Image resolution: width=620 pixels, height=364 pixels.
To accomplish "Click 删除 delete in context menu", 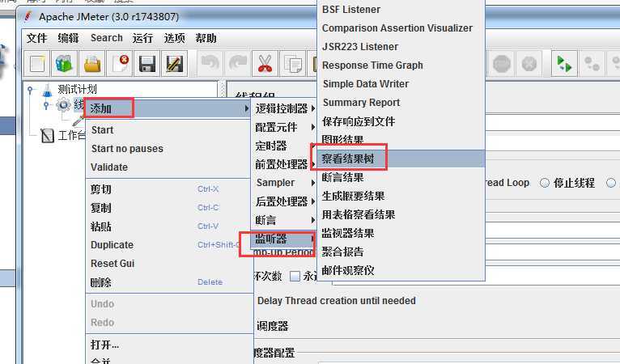I will pos(168,282).
